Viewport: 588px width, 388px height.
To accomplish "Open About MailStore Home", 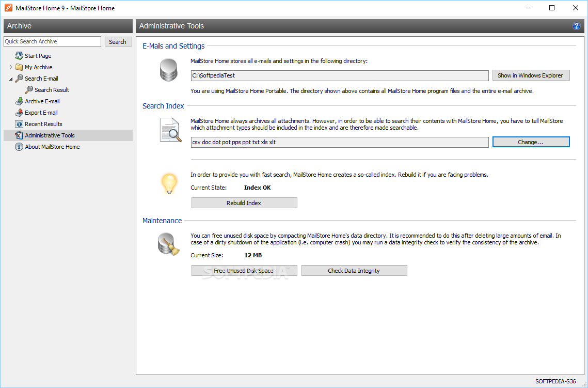I will coord(52,147).
